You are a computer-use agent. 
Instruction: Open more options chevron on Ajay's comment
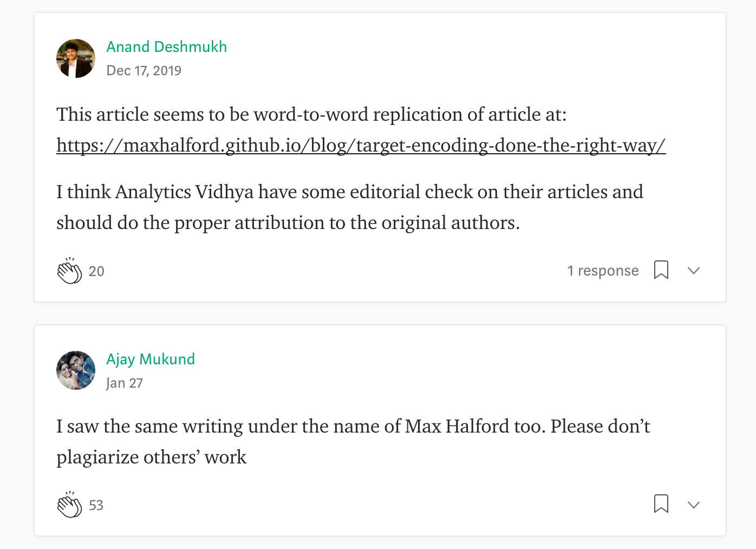694,505
